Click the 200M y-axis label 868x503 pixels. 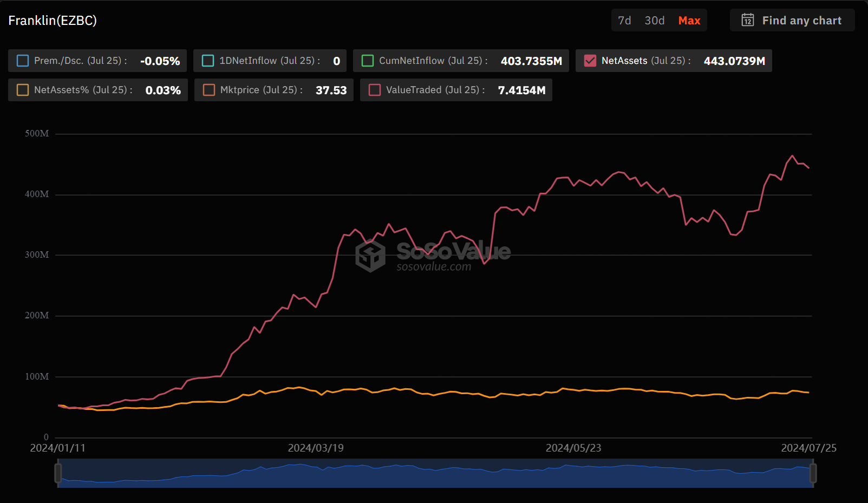[37, 315]
